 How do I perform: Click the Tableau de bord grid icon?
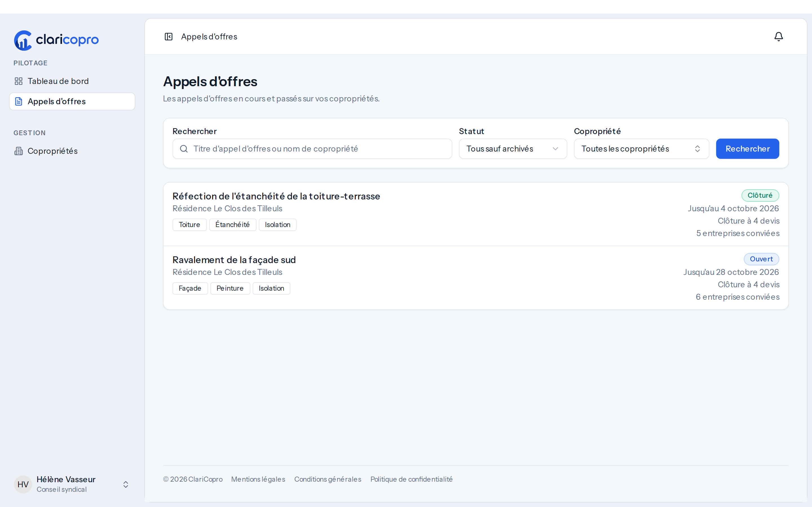pos(18,81)
